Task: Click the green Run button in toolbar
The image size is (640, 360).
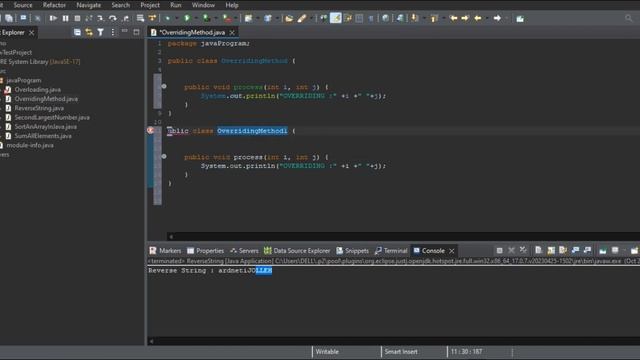Action: (x=187, y=18)
